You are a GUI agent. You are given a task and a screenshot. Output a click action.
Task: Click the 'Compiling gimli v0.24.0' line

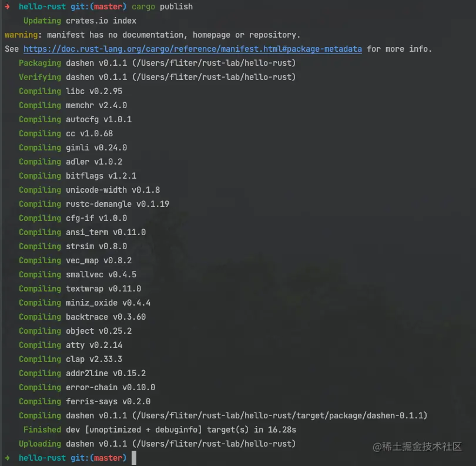[73, 147]
